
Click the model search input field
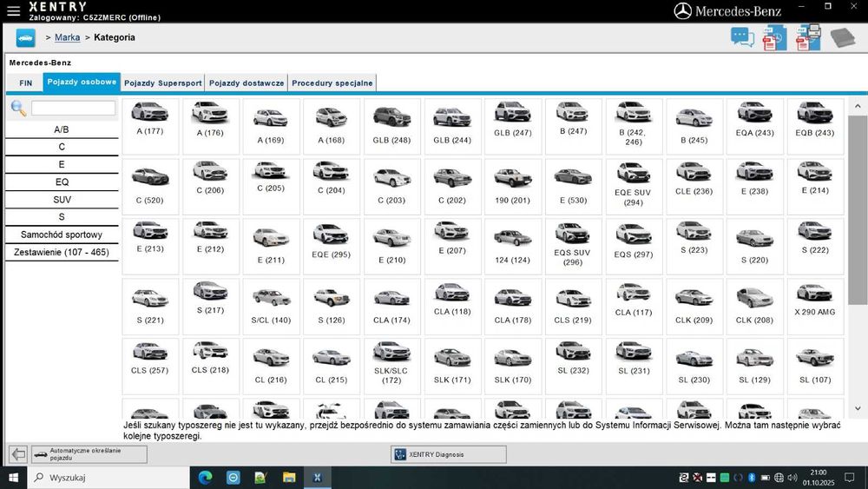click(x=73, y=109)
